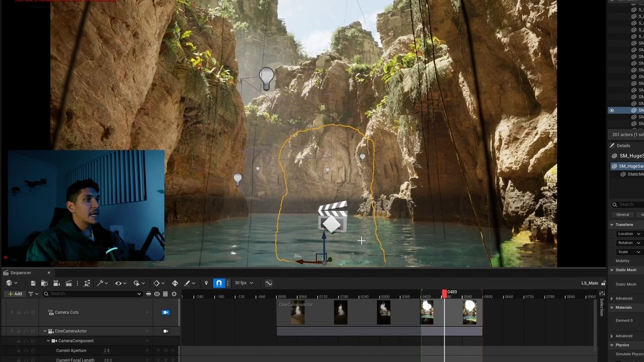
Task: Toggle visibility eye of selected outliner actor
Action: pyautogui.click(x=612, y=110)
